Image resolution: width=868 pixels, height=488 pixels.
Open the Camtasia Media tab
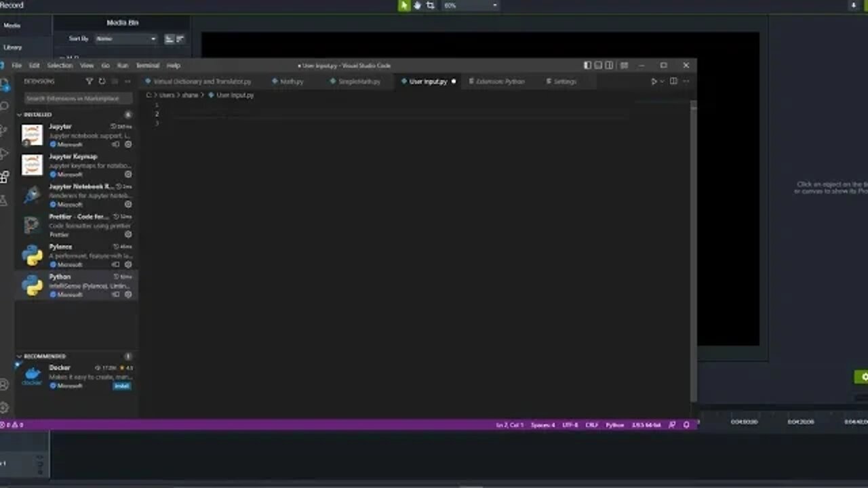coord(12,26)
